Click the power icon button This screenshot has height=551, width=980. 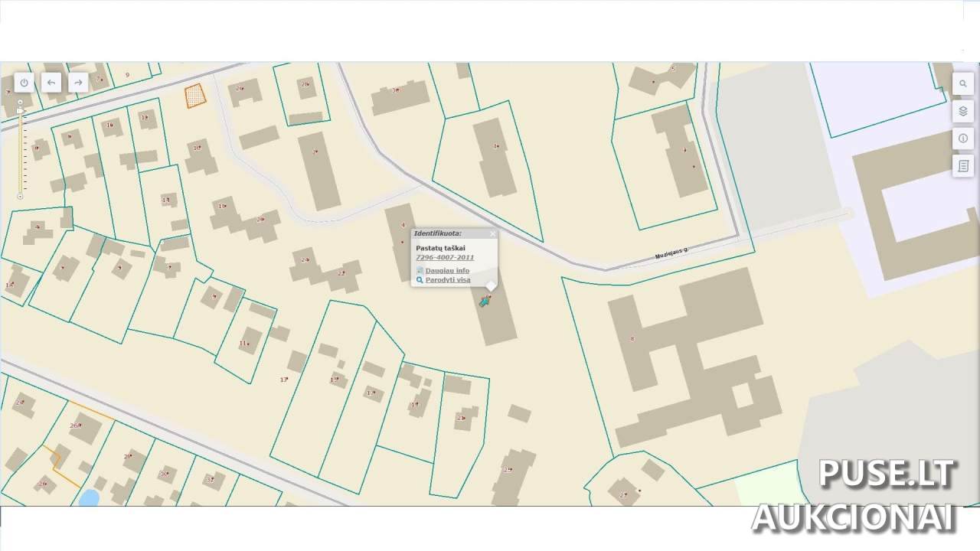click(24, 83)
